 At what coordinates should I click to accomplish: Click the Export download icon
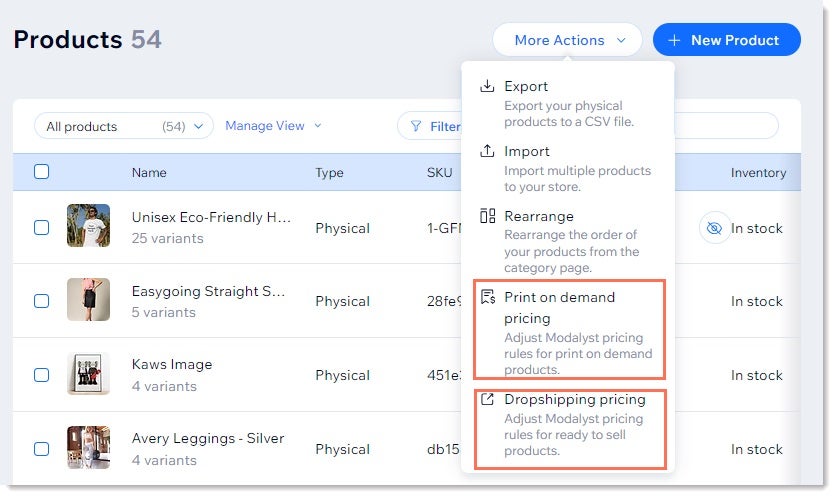click(488, 87)
